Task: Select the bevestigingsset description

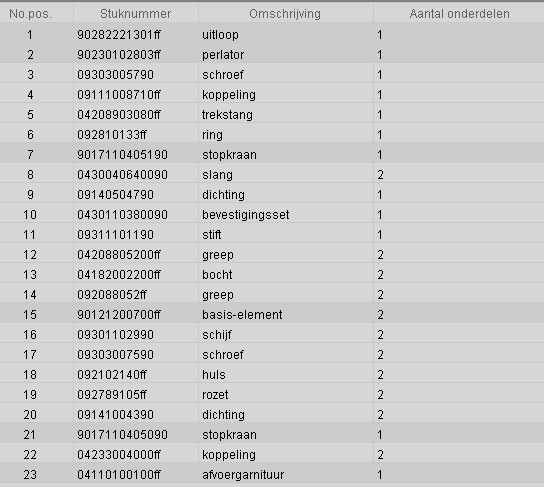Action: 246,215
